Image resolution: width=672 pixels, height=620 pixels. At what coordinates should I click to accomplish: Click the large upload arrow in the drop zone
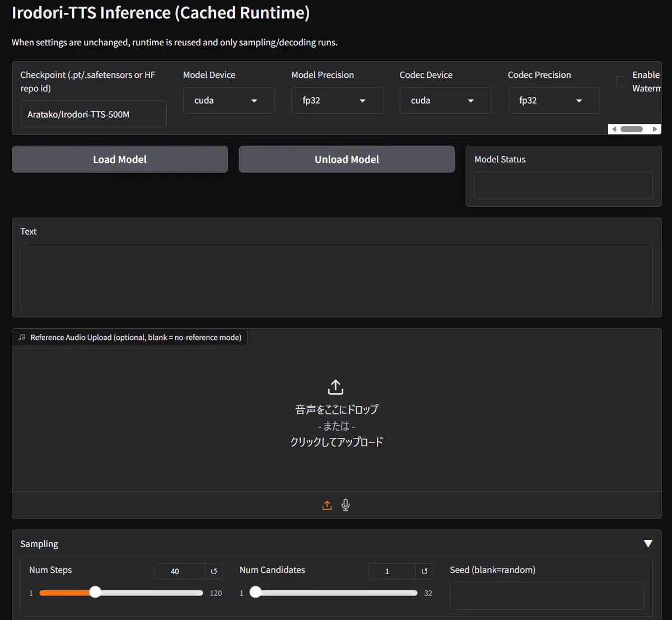click(x=335, y=387)
